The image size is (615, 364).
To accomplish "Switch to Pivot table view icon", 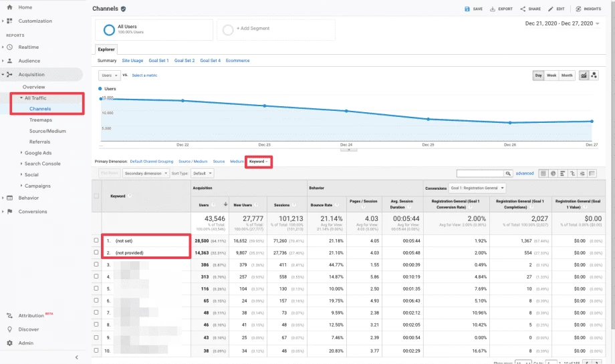I will pyautogui.click(x=592, y=173).
